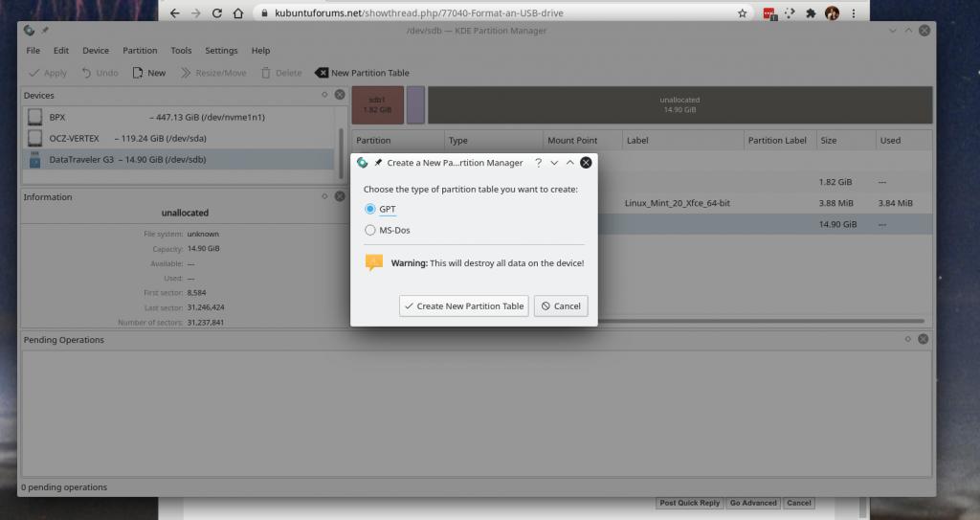Click the sdb1 partition block

[377, 104]
